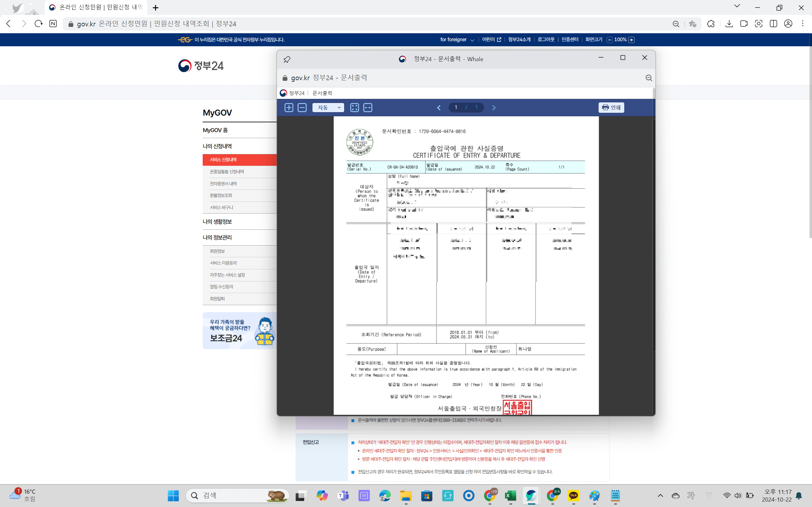Click the 인쇄 print button

tap(611, 107)
